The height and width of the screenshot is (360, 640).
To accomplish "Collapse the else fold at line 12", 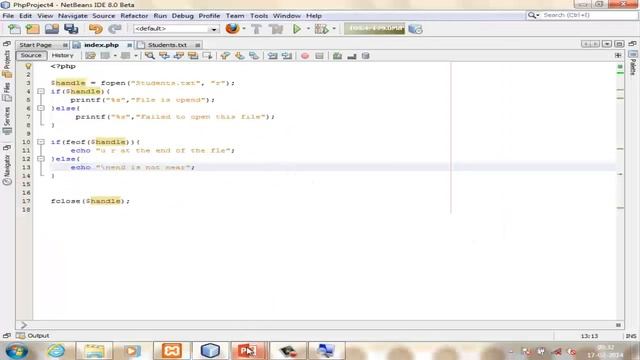I will 41,159.
